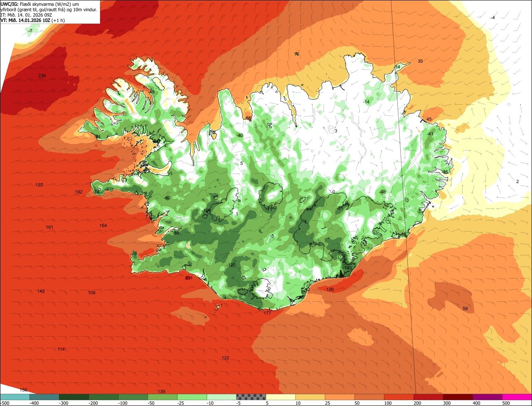Click the 200 to 300 red legend swatch
Image resolution: width=532 pixels, height=406 pixels.
pos(428,397)
